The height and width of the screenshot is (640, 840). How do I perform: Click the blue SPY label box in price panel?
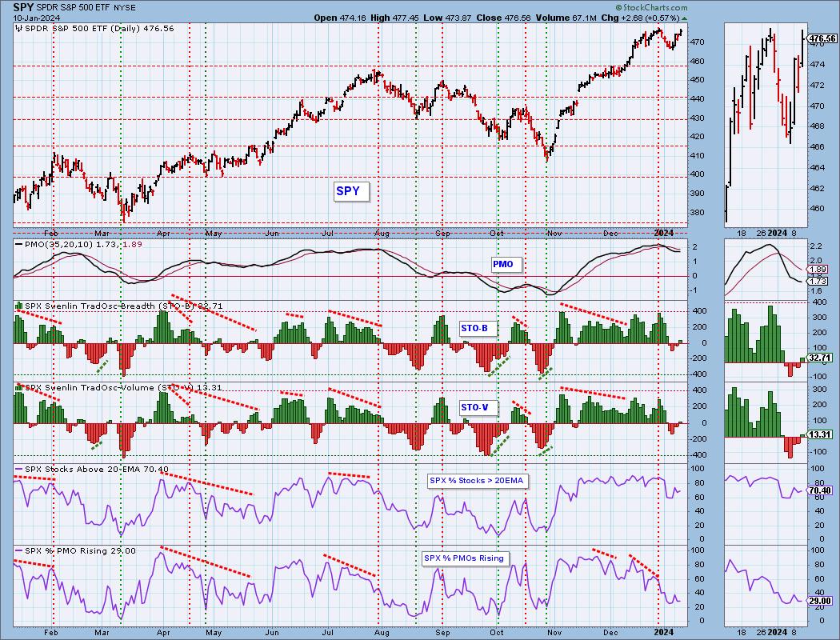(x=351, y=190)
